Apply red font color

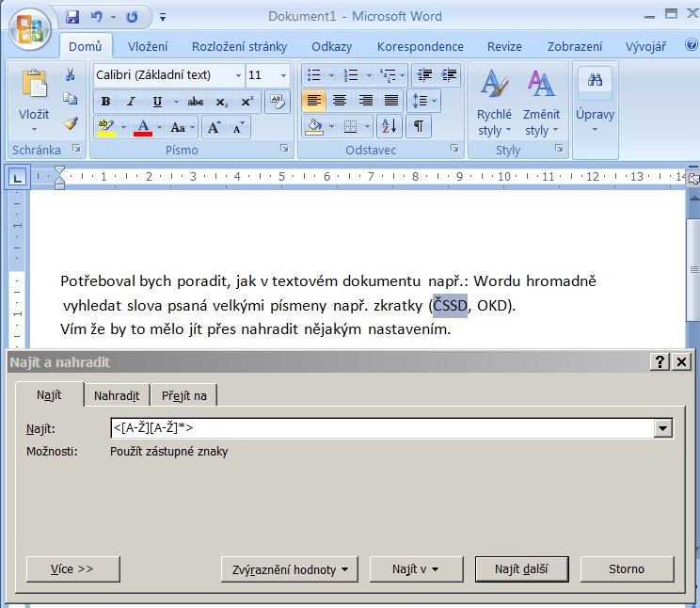143,127
